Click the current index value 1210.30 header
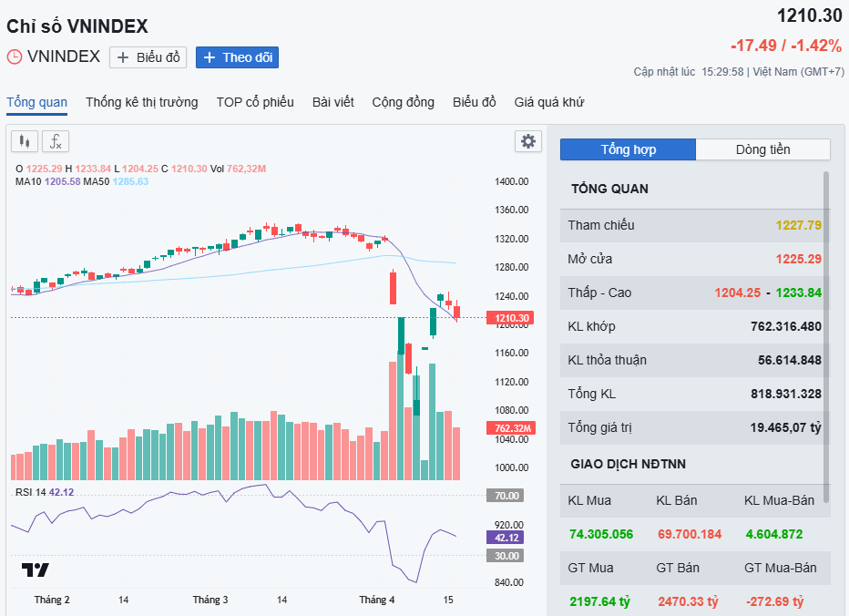Screen dimensions: 849x616 810,15
